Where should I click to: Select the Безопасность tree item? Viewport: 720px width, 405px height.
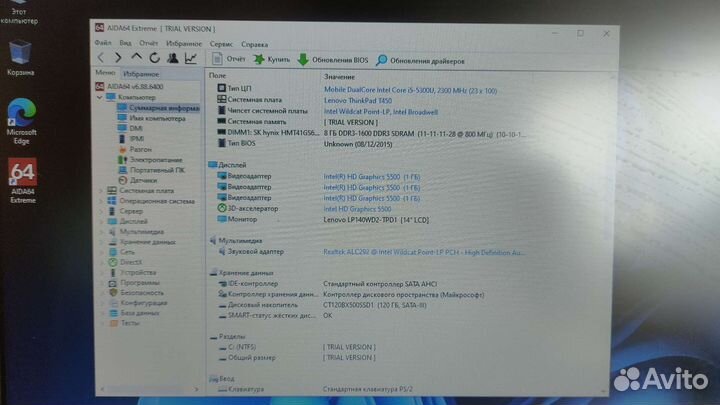pyautogui.click(x=136, y=292)
